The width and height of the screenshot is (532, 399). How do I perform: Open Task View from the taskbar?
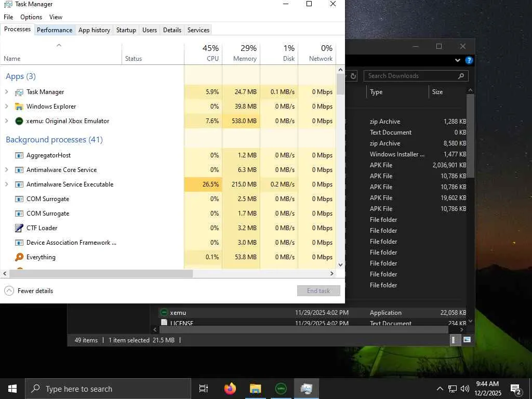coord(204,389)
